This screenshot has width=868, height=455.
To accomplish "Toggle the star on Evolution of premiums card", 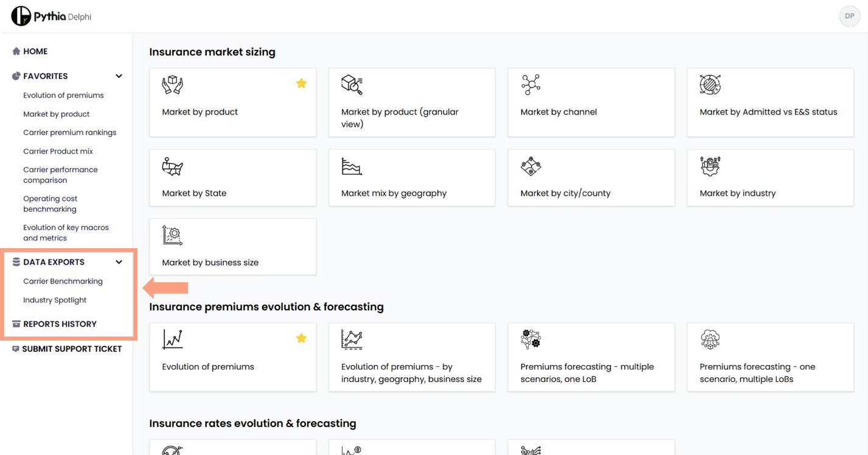I will 301,338.
